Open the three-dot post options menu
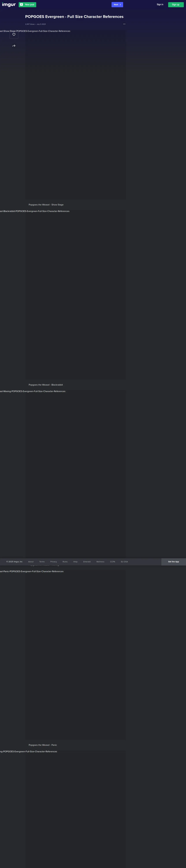The height and width of the screenshot is (868, 186). coord(124,24)
